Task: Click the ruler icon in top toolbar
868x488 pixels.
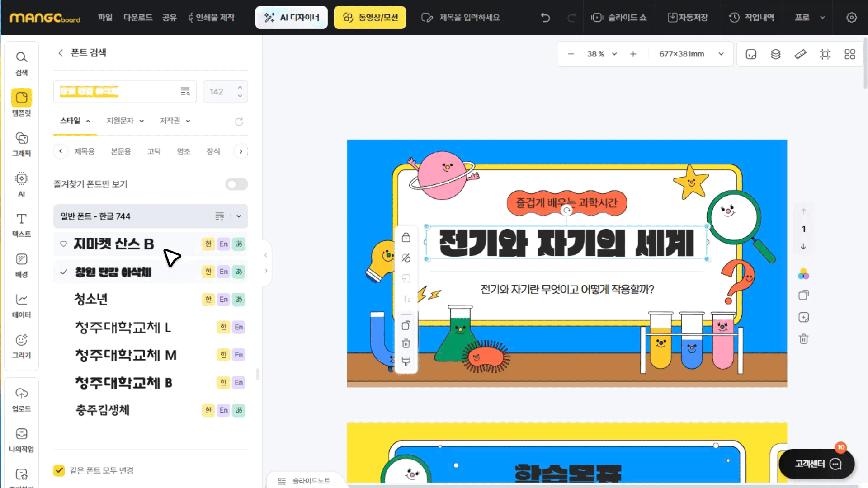Action: [x=800, y=54]
